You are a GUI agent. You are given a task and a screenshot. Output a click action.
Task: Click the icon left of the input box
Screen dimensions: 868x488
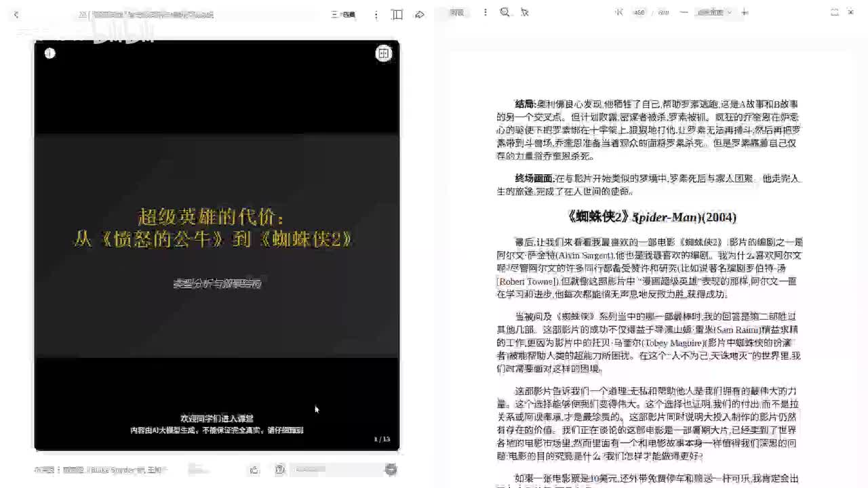point(280,469)
